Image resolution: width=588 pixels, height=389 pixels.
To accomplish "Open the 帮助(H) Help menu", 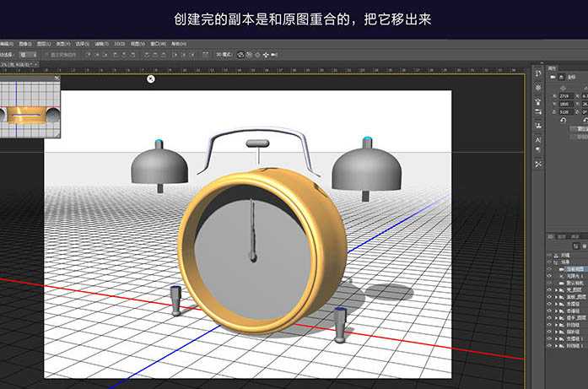I will (x=179, y=44).
